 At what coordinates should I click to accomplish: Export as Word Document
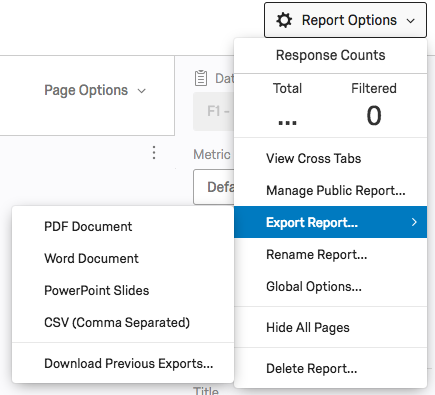pos(123,259)
